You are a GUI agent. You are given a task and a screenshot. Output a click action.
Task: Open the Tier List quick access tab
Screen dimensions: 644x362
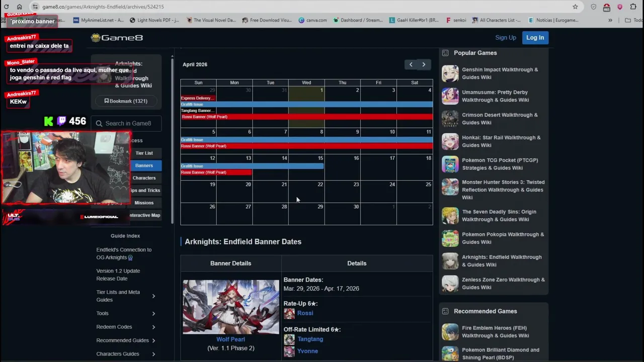(144, 153)
